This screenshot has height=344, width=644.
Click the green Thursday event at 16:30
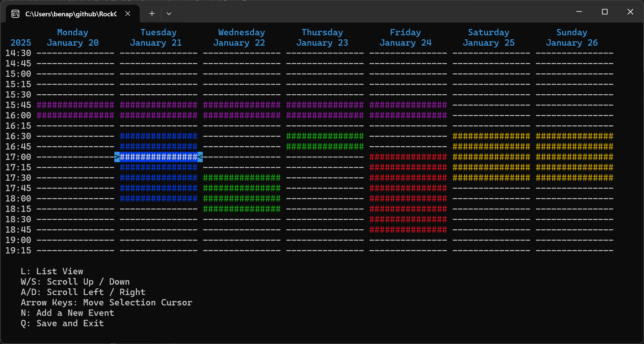[325, 136]
